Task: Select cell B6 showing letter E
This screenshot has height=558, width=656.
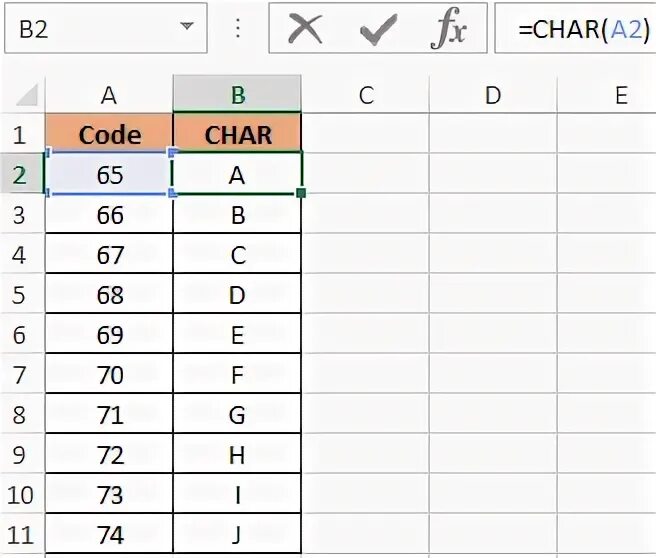Action: tap(237, 333)
